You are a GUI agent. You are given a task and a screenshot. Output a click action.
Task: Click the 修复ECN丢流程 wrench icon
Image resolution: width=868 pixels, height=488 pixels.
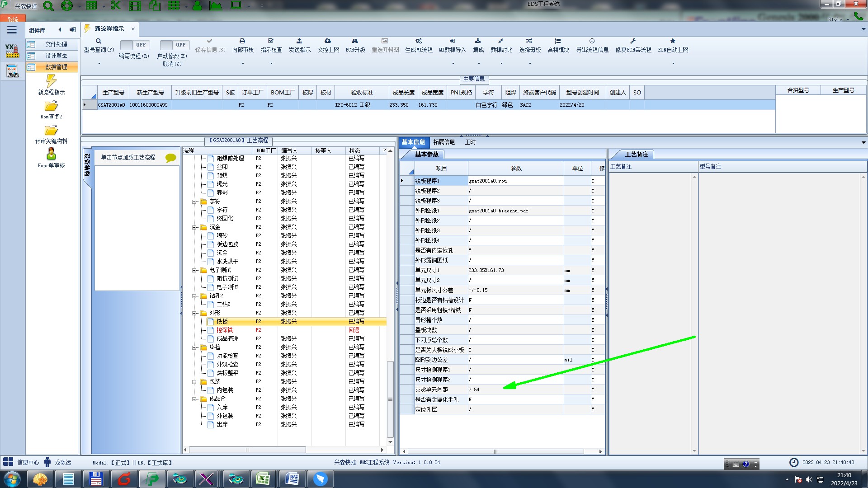(633, 41)
